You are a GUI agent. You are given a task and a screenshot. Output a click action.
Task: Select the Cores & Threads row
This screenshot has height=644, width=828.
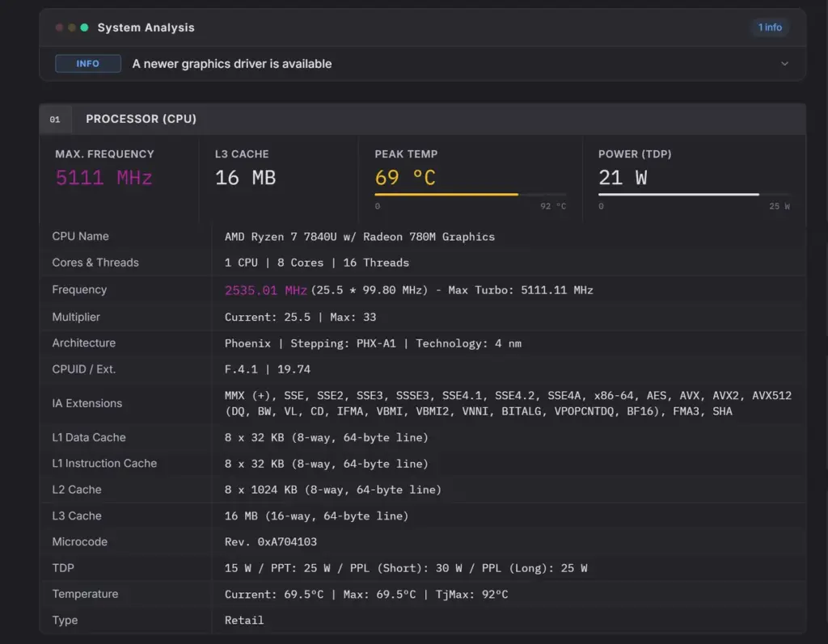422,263
